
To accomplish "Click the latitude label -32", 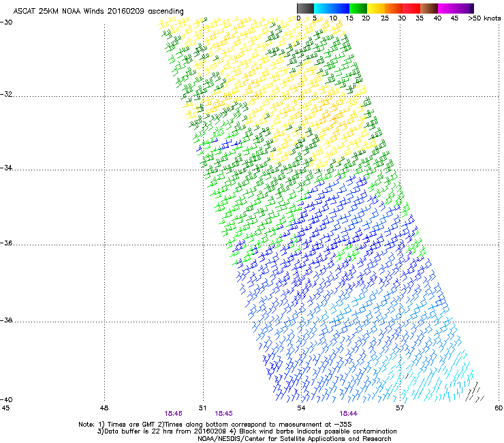I will click(6, 94).
